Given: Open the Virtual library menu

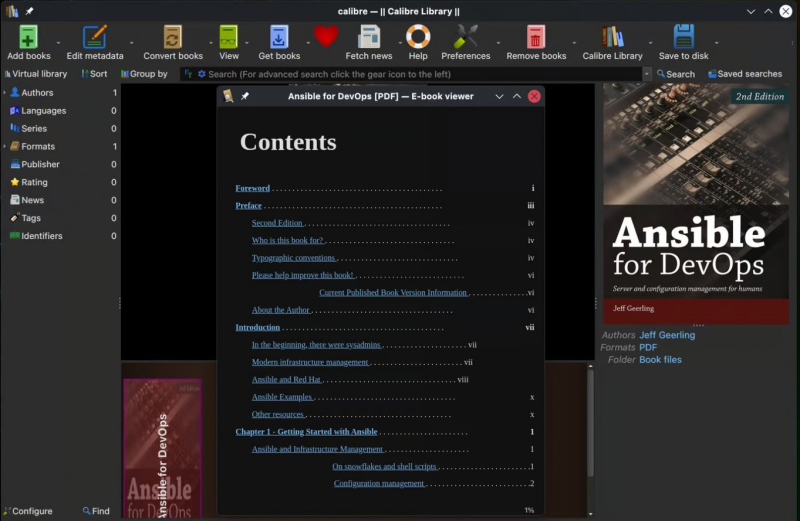Looking at the screenshot, I should tap(36, 74).
